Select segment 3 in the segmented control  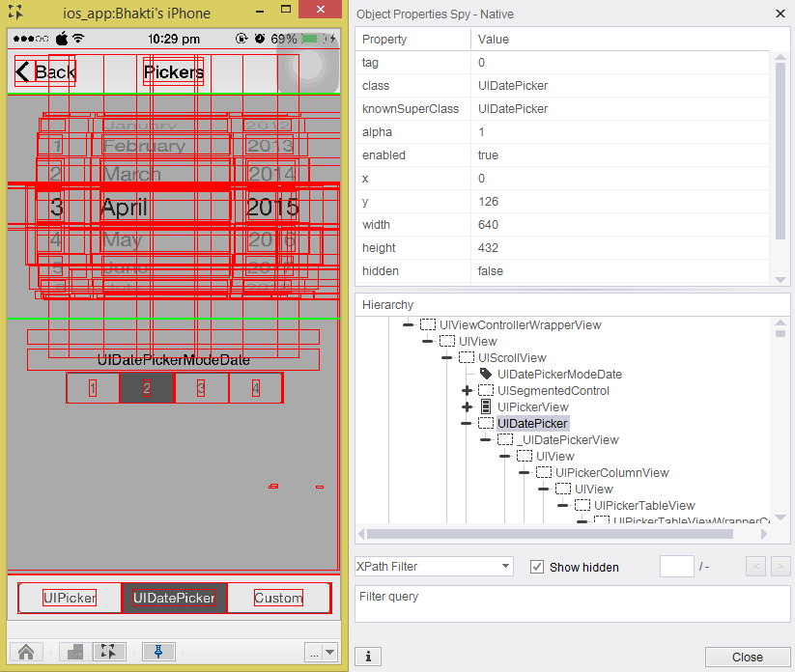pyautogui.click(x=201, y=388)
